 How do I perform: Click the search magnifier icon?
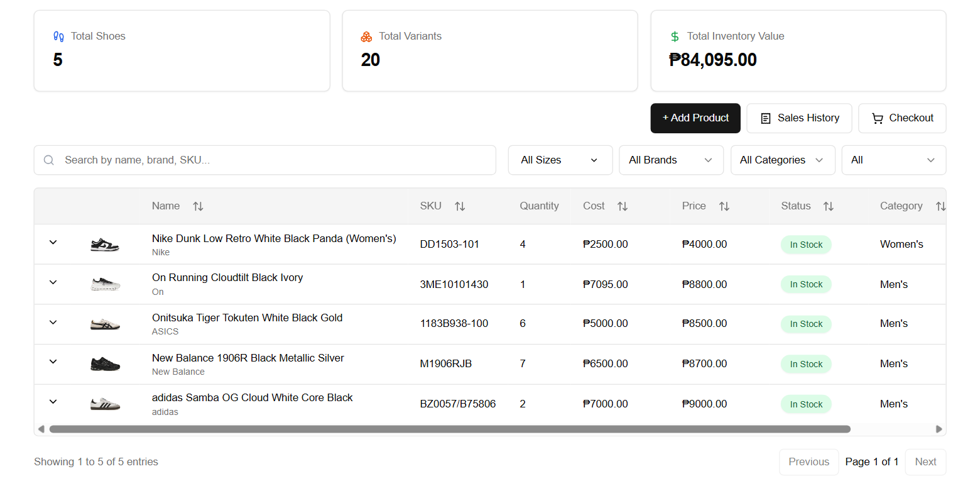[x=49, y=160]
